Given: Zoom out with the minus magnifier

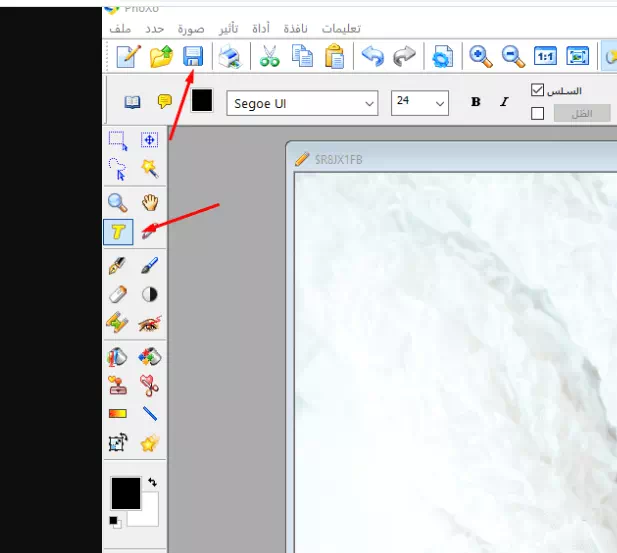Looking at the screenshot, I should [513, 56].
